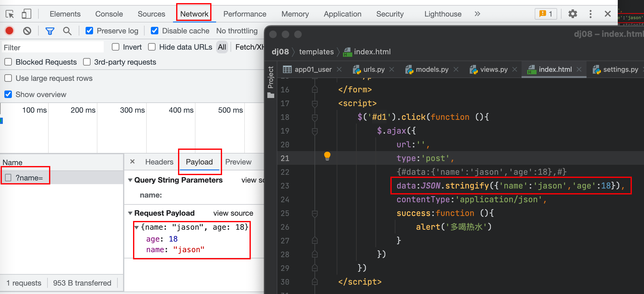Enable Hide data URLs checkbox

(152, 47)
